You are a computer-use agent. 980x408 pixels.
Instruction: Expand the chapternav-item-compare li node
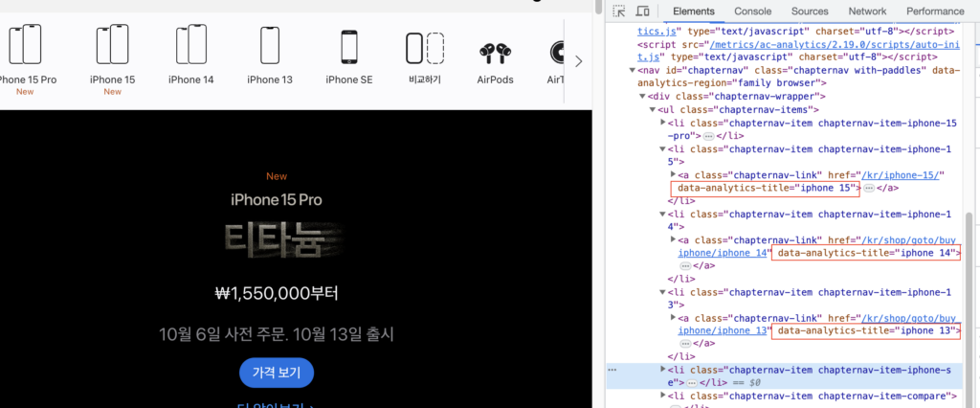click(x=662, y=396)
